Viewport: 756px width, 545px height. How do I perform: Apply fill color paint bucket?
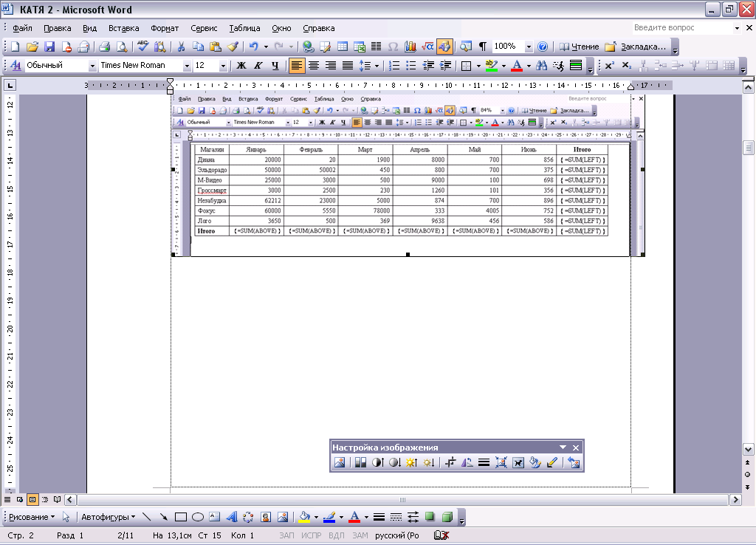(x=304, y=517)
